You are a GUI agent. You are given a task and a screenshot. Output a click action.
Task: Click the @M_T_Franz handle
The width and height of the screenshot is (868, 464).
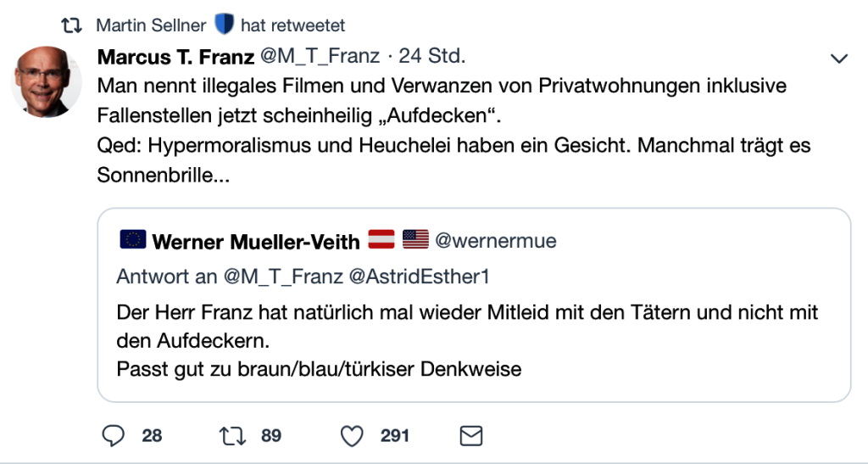click(315, 58)
